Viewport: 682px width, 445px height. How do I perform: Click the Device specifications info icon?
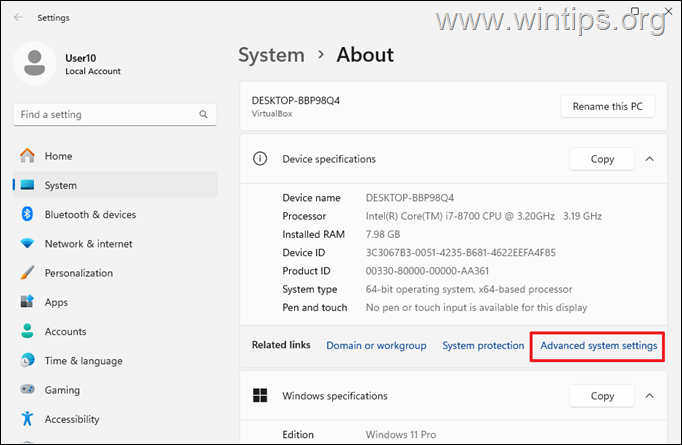point(260,159)
